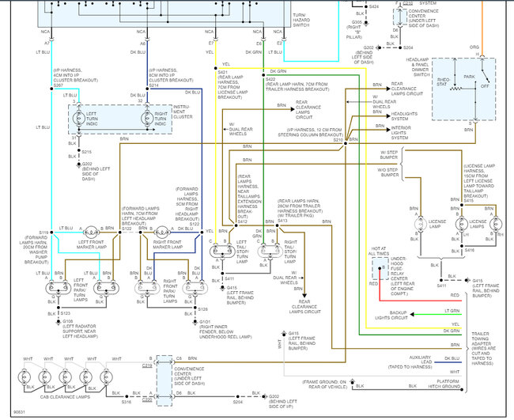Click the S415 splice label
Screen dimensions: 514x420
click(469, 201)
